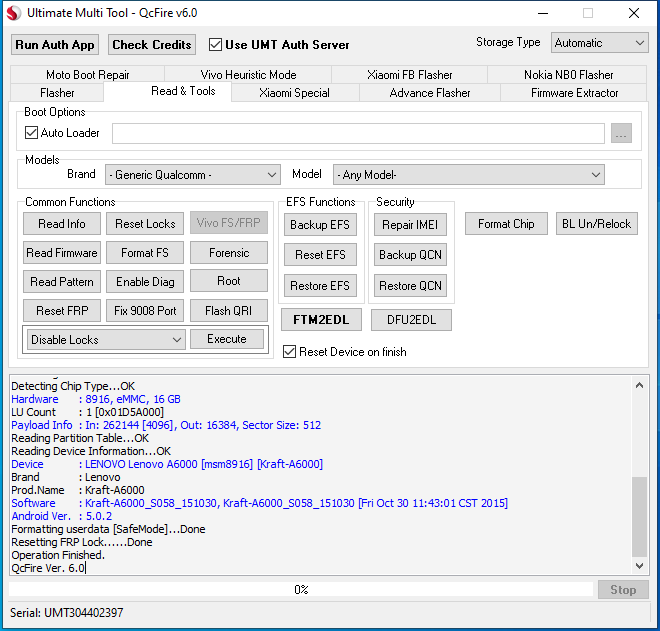Screen dimensions: 660x631
Task: Click the Hardware 8916 eMMC log line
Action: coord(96,399)
